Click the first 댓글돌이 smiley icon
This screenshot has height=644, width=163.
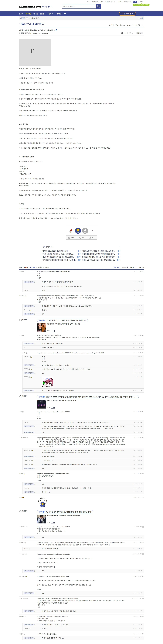(x=21, y=320)
